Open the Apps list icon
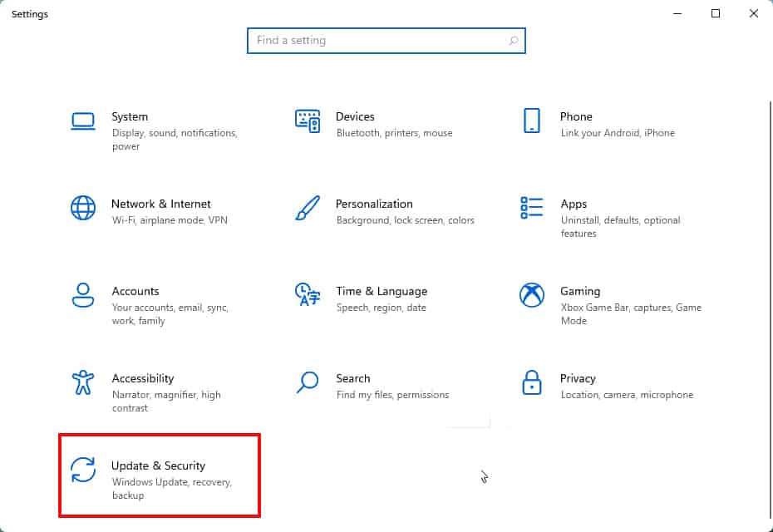The image size is (773, 532). (531, 208)
